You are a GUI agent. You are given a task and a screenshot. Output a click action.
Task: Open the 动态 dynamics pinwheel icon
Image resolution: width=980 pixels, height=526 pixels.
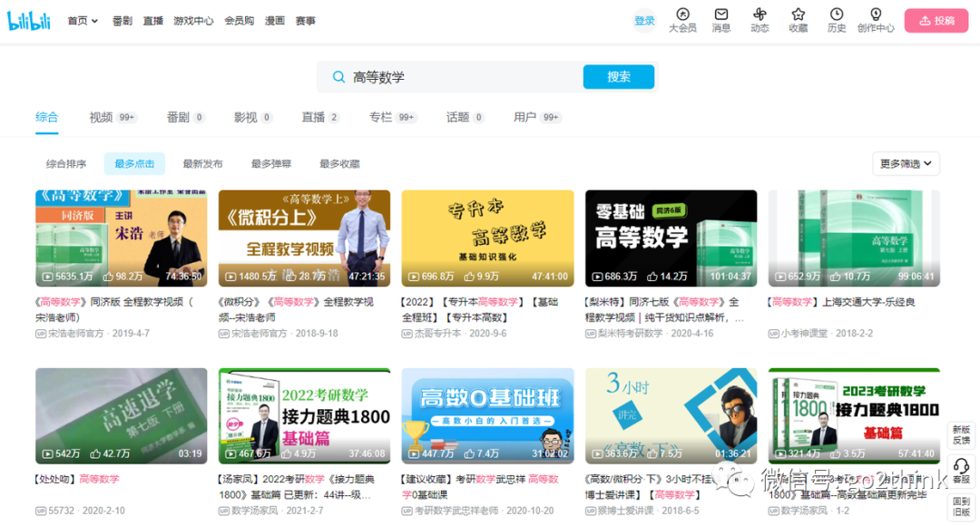pos(759,20)
